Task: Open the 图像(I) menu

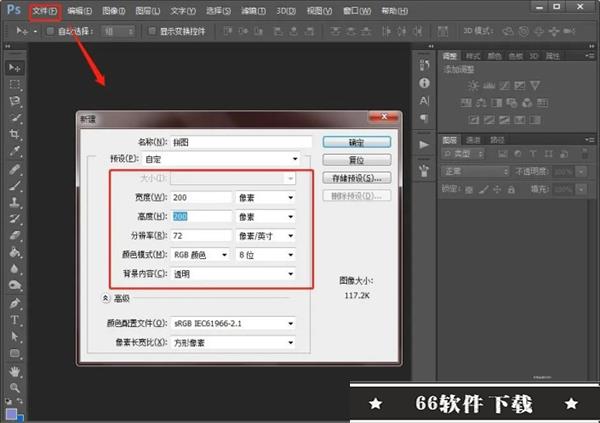Action: [x=114, y=11]
